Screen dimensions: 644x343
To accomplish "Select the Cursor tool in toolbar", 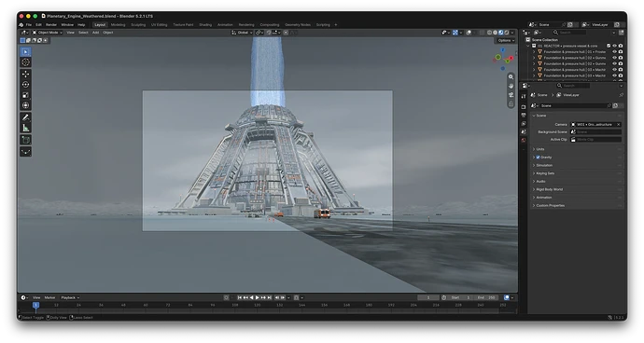I will click(25, 62).
